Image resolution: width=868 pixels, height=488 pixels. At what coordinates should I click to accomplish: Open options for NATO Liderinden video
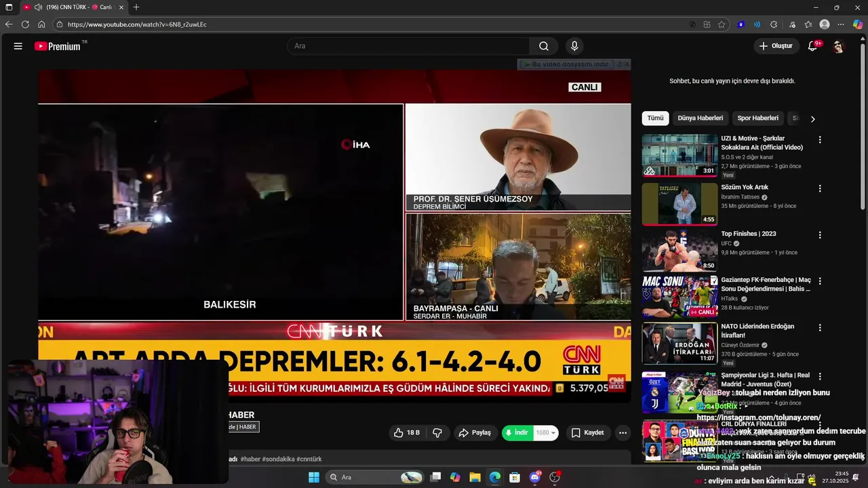[820, 327]
